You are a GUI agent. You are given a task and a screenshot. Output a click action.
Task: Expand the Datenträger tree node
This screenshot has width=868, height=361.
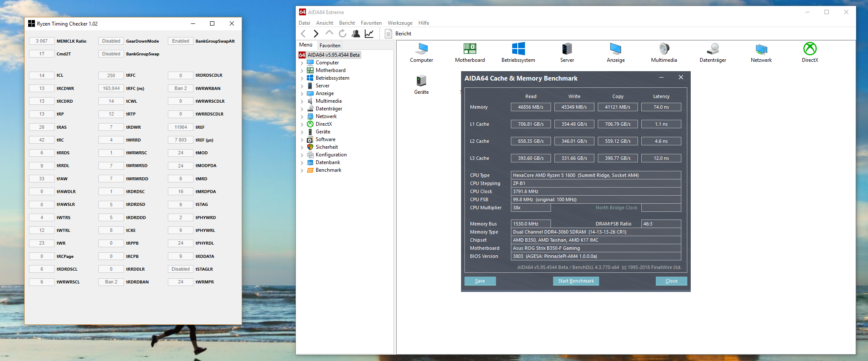tap(302, 109)
